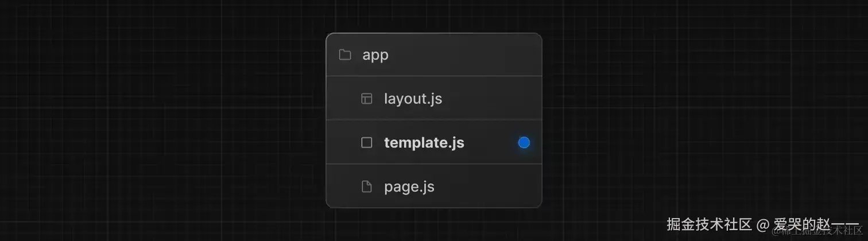The height and width of the screenshot is (241, 868).
Task: Click the folder icon beside app
Action: (345, 55)
